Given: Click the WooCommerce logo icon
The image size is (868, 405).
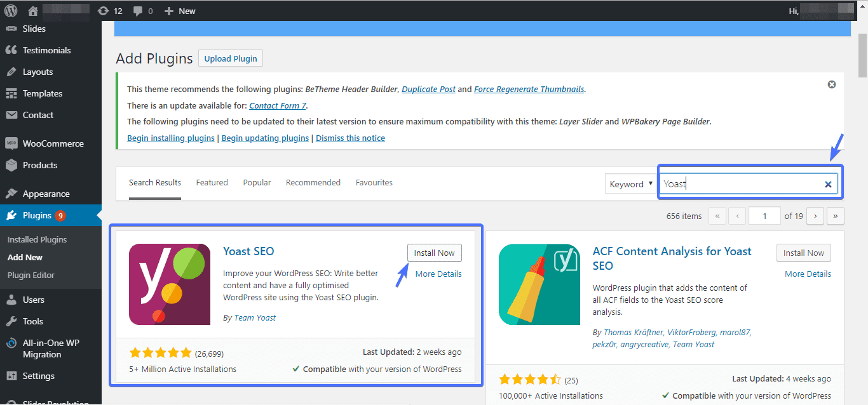Looking at the screenshot, I should tap(11, 143).
